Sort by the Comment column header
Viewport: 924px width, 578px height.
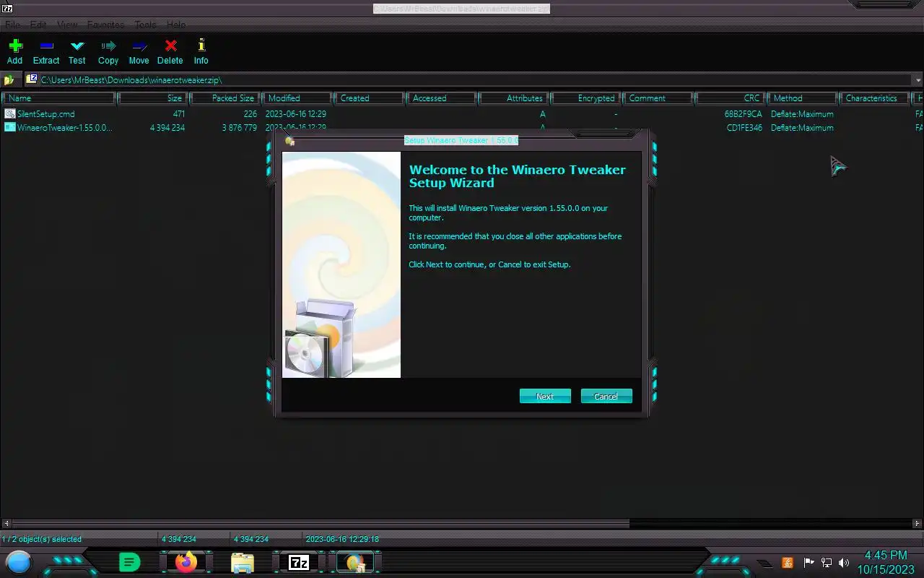coord(658,98)
